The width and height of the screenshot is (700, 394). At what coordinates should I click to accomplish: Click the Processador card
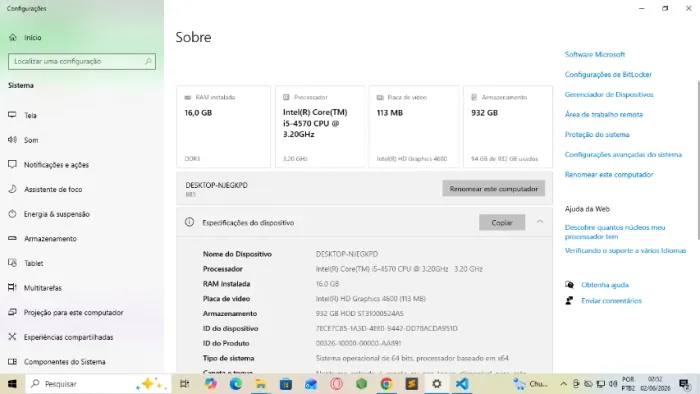(320, 127)
